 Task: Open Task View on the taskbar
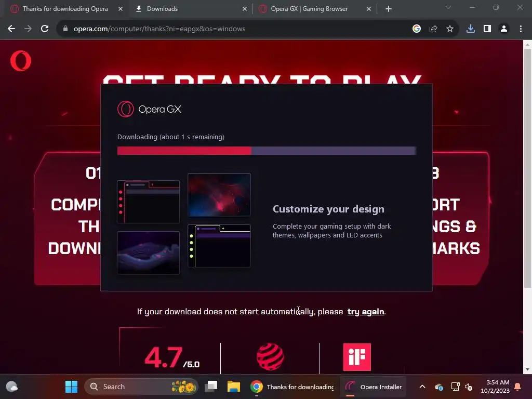point(211,387)
